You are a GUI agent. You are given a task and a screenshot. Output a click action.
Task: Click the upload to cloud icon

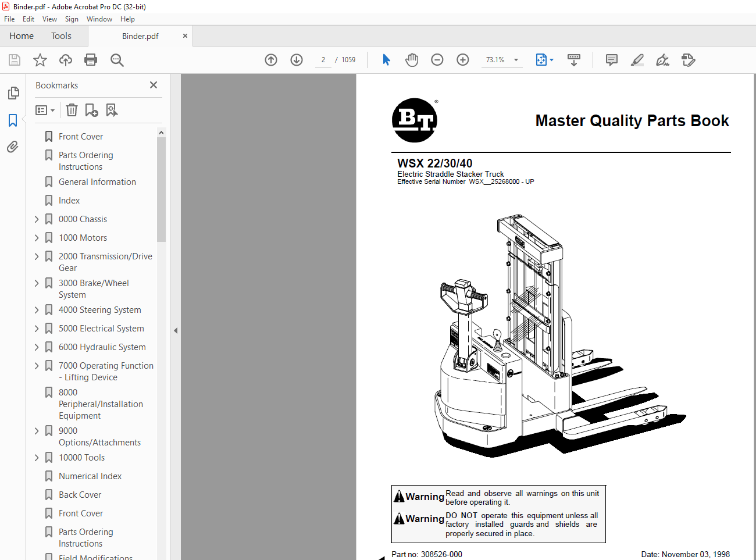click(66, 60)
